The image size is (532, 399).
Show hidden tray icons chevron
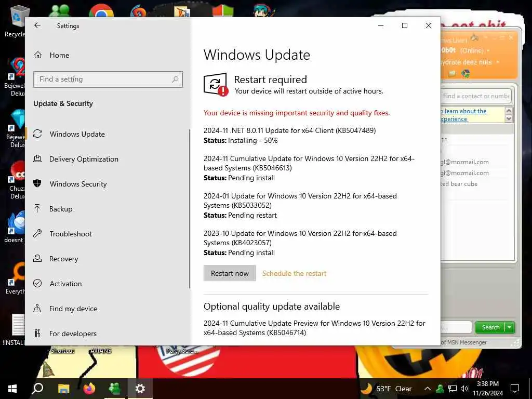(x=428, y=389)
